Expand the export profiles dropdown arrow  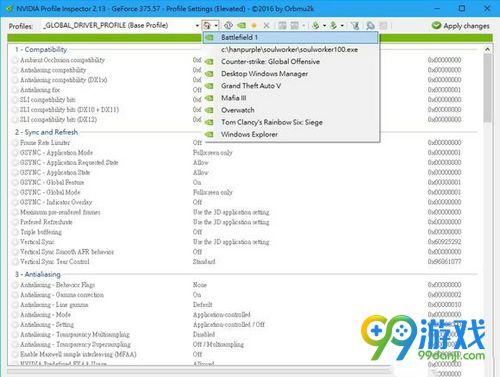[324, 26]
